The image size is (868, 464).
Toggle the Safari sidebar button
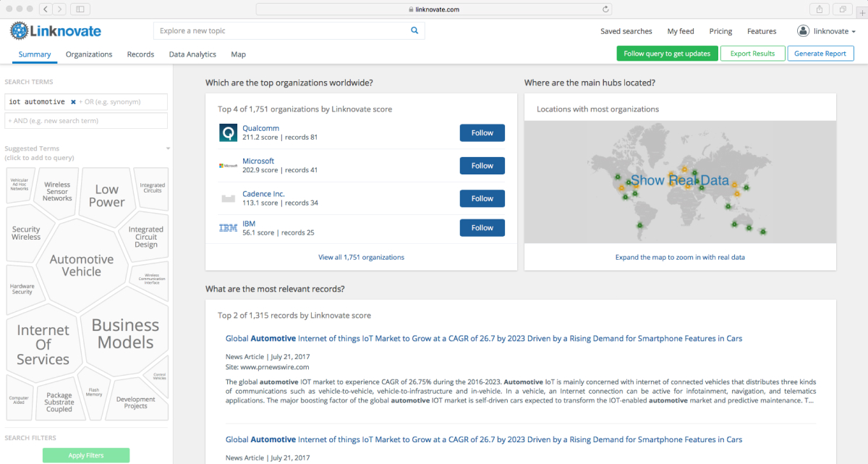pos(80,9)
